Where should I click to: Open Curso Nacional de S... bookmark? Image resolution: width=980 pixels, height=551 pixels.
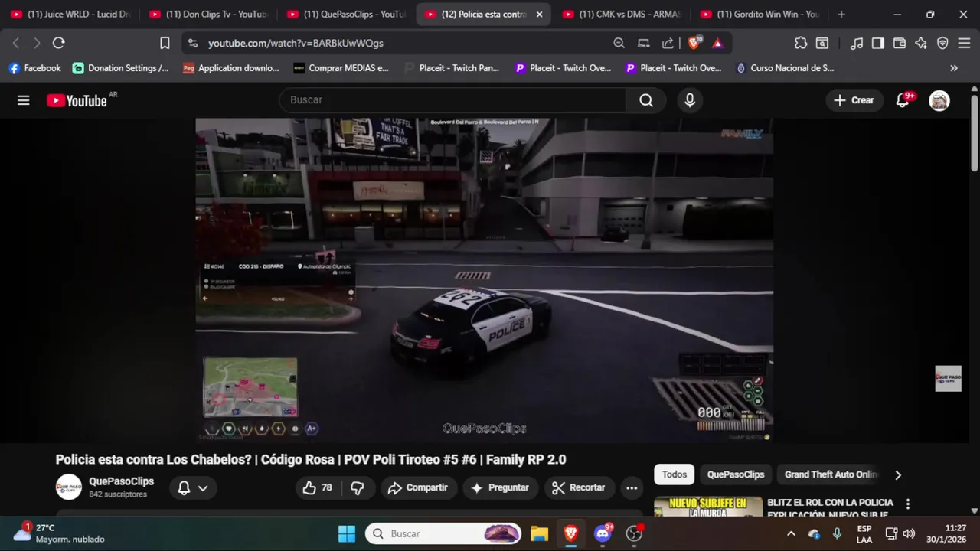click(785, 68)
